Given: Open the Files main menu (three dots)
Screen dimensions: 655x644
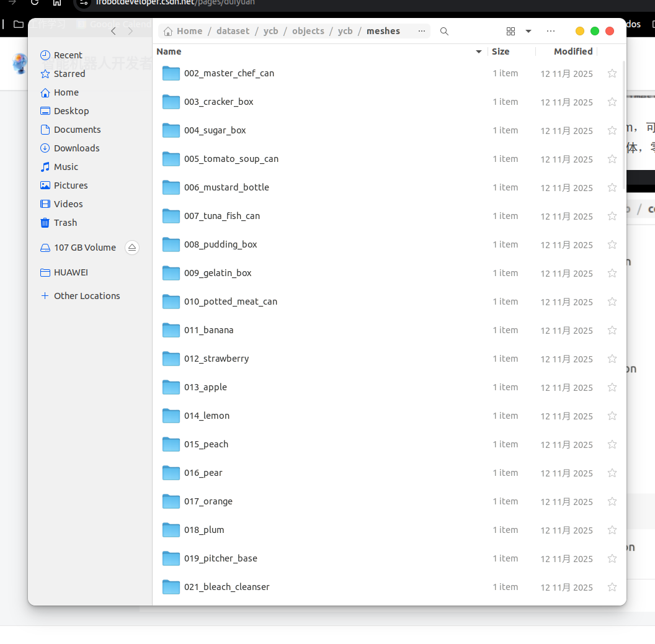Looking at the screenshot, I should click(551, 31).
